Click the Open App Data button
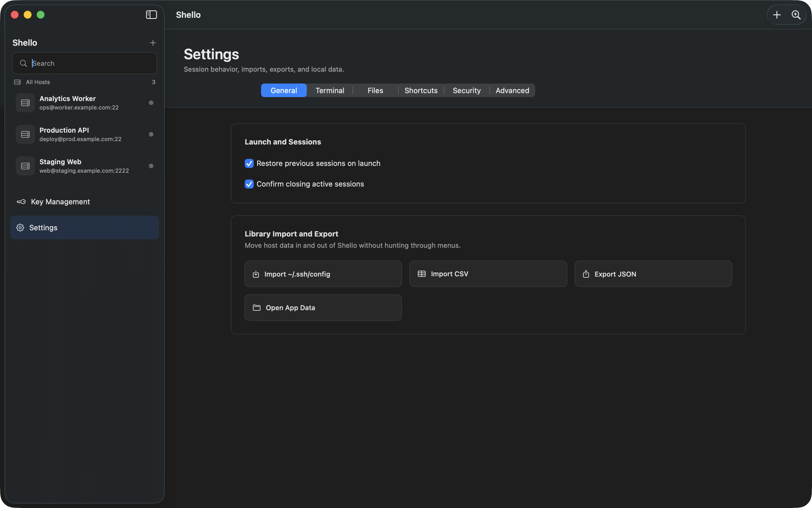 pyautogui.click(x=323, y=308)
